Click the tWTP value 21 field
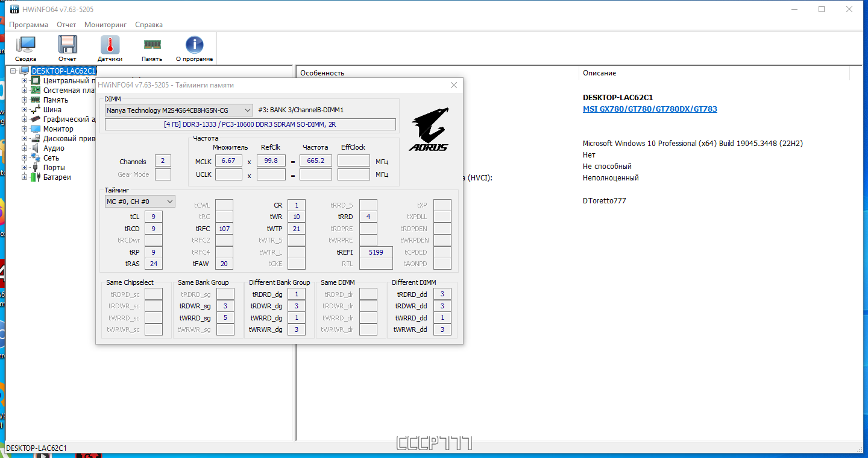868x458 pixels. [297, 229]
